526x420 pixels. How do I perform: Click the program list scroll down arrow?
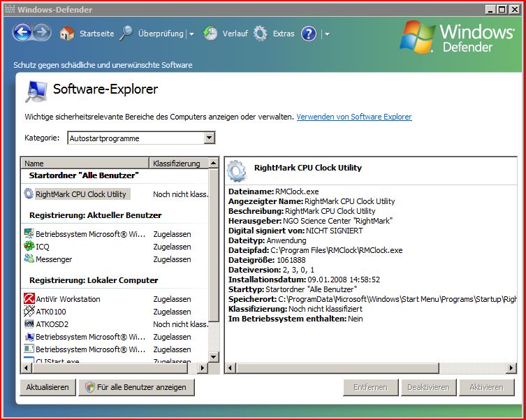click(213, 356)
